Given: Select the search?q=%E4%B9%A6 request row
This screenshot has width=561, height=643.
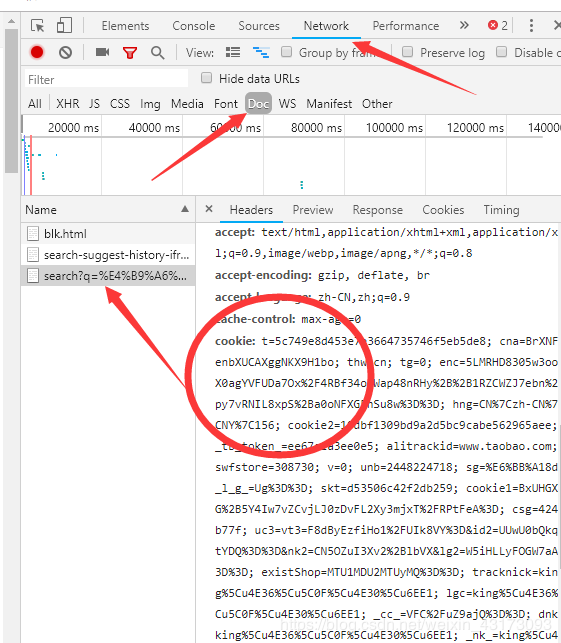Looking at the screenshot, I should (108, 276).
